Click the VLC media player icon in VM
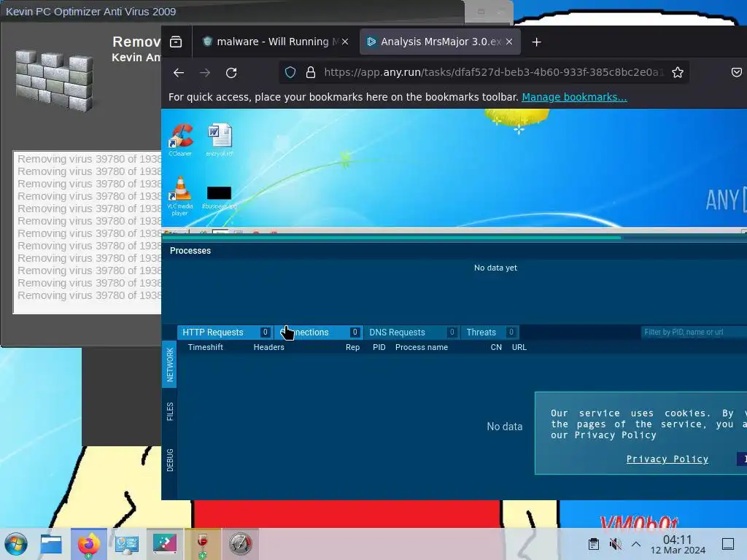Image resolution: width=747 pixels, height=560 pixels. (x=180, y=195)
